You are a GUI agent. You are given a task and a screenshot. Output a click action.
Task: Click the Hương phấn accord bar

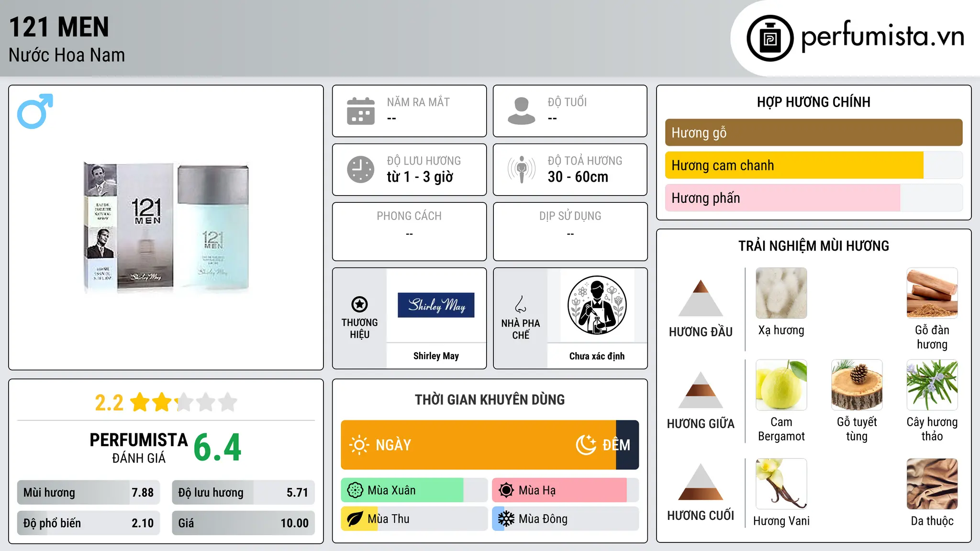(813, 198)
